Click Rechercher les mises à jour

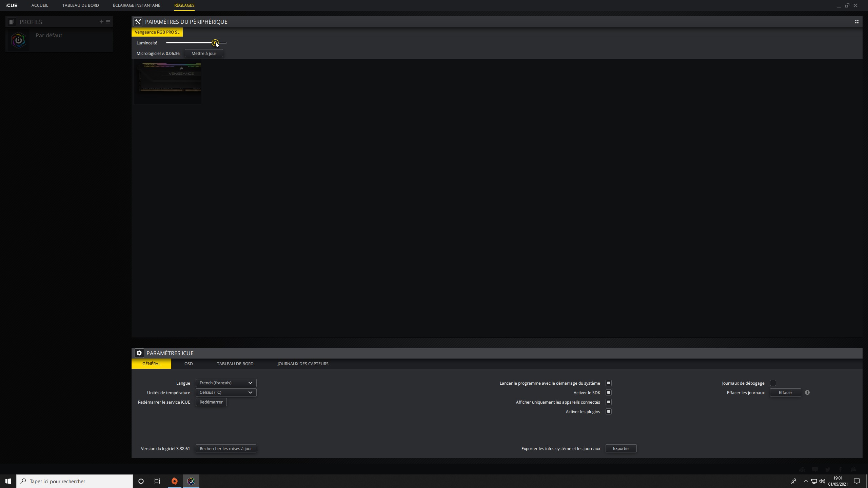226,448
